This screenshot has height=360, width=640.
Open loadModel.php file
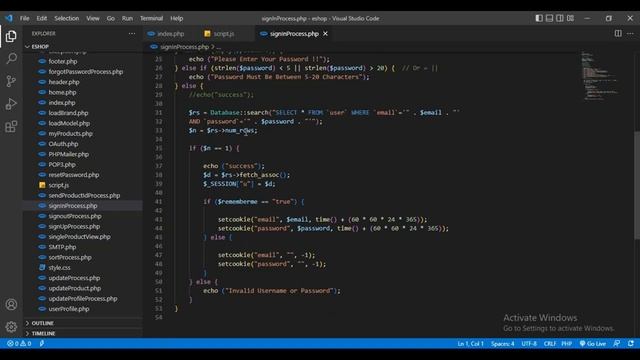[x=69, y=123]
